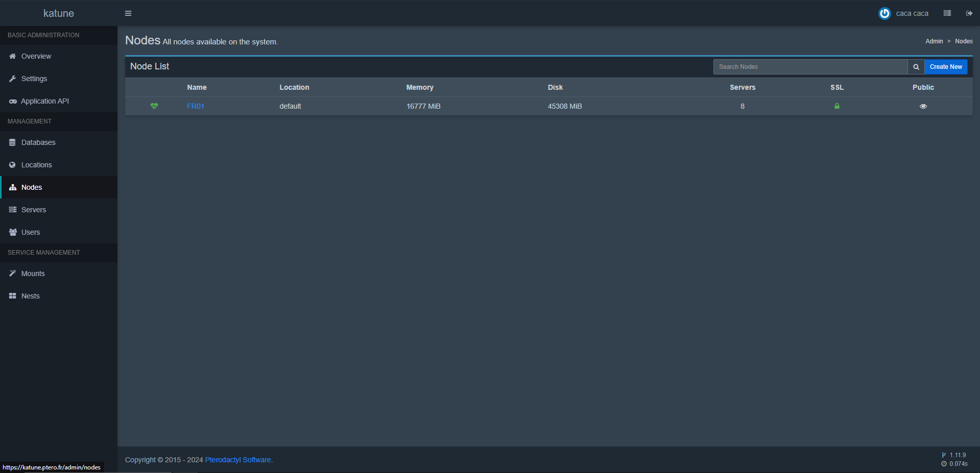The height and width of the screenshot is (473, 980).
Task: Click the Admin breadcrumb link
Action: click(934, 41)
